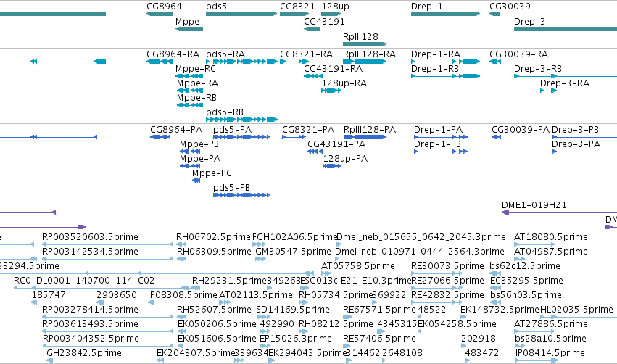Select the CG30039 gene label
This screenshot has width=617, height=364.
tap(510, 7)
